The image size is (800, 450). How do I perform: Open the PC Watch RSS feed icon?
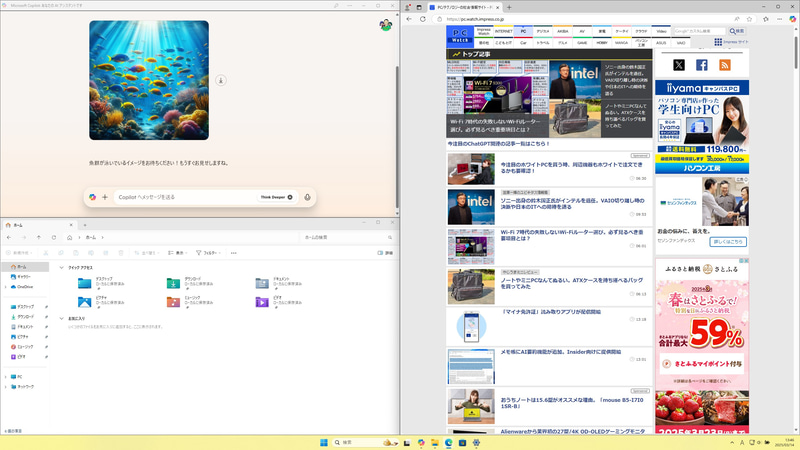(x=724, y=65)
